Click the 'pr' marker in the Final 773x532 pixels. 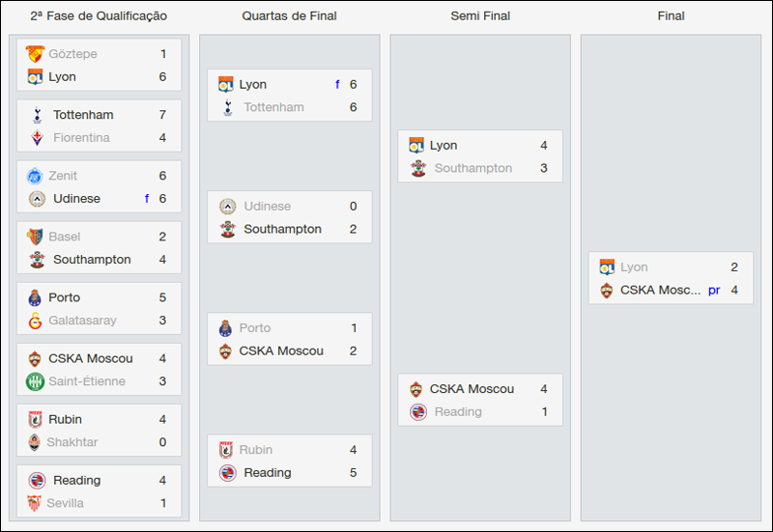tap(714, 290)
